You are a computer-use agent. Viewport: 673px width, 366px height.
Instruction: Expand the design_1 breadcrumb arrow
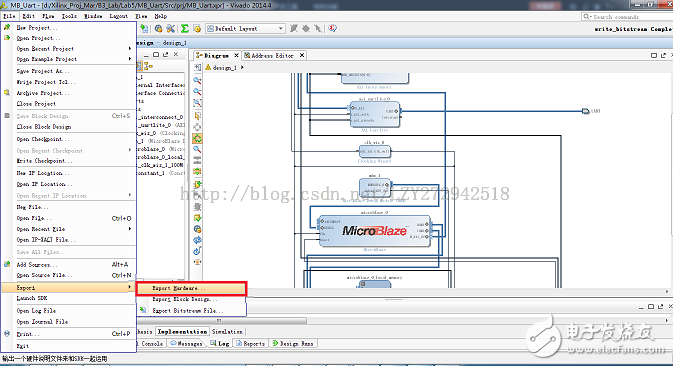pyautogui.click(x=242, y=67)
